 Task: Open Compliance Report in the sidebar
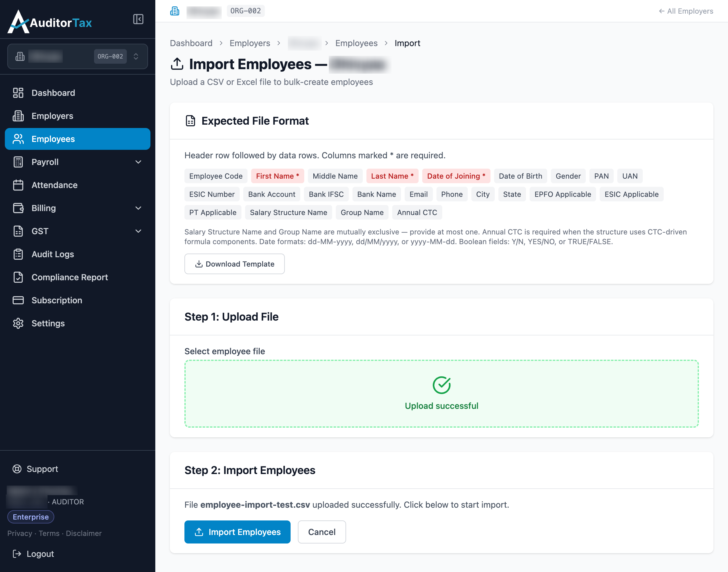pyautogui.click(x=77, y=277)
